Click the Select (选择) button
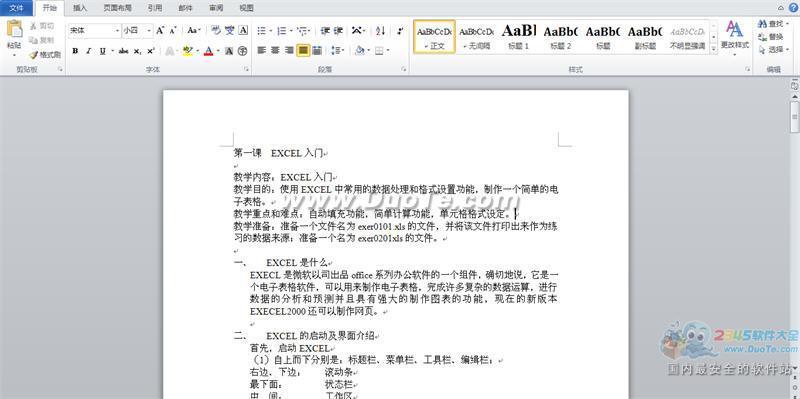 coord(773,50)
